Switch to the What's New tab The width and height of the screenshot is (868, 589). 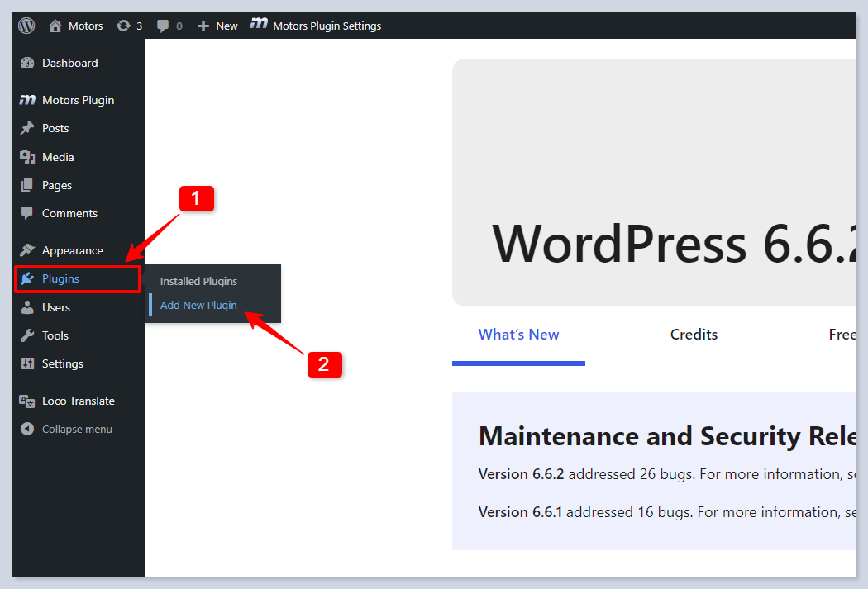pyautogui.click(x=518, y=335)
